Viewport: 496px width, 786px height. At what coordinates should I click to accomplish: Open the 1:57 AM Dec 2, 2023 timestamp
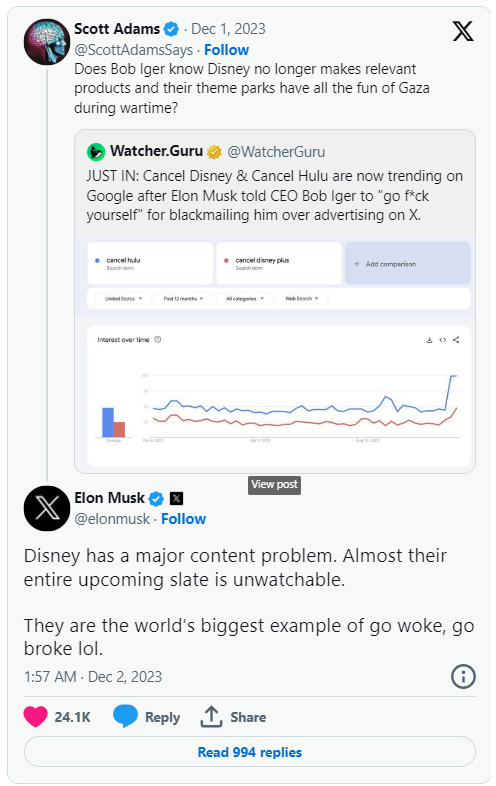tap(93, 677)
